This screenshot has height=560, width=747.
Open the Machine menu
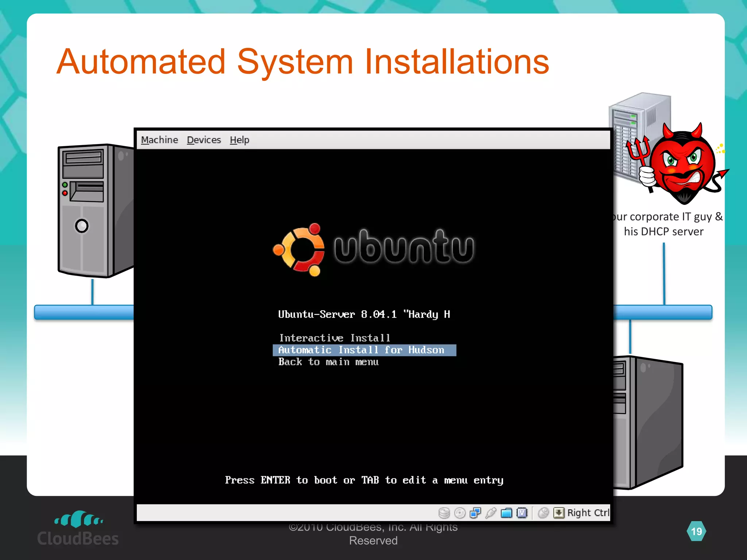click(x=159, y=140)
